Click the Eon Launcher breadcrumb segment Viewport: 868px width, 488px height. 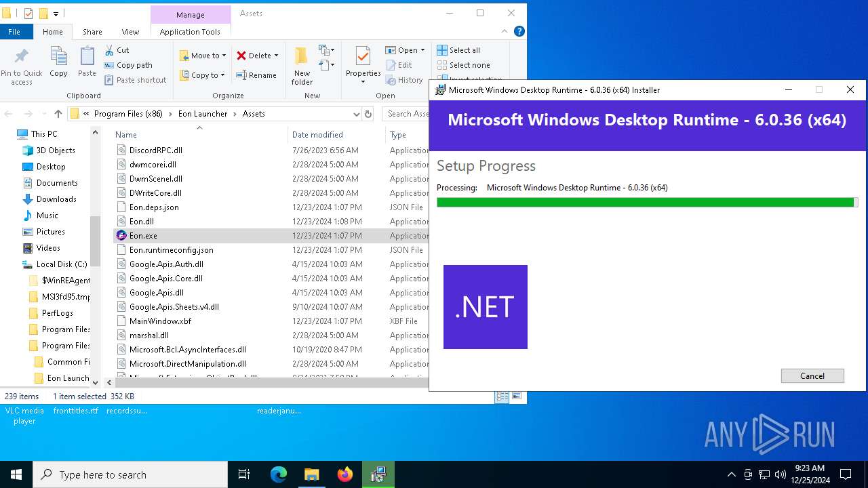coord(203,114)
